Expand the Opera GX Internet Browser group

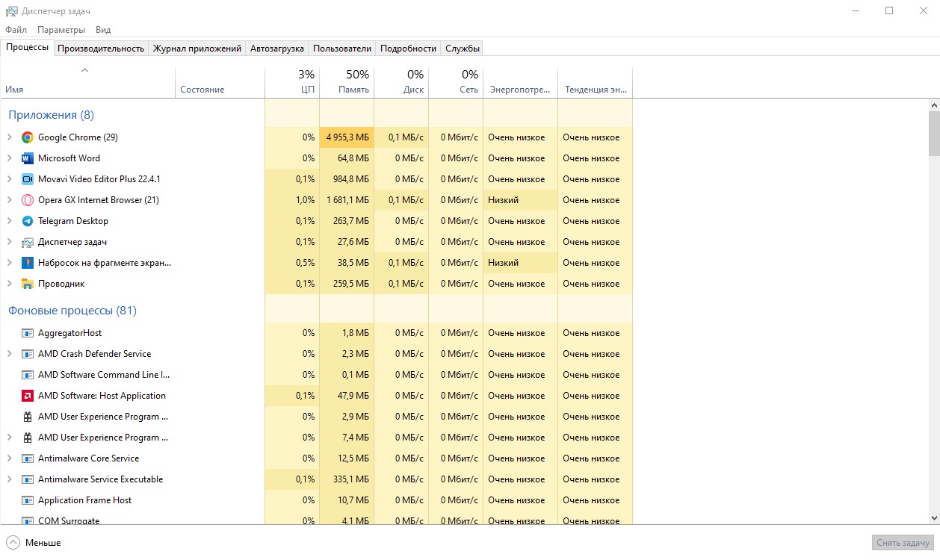point(10,200)
